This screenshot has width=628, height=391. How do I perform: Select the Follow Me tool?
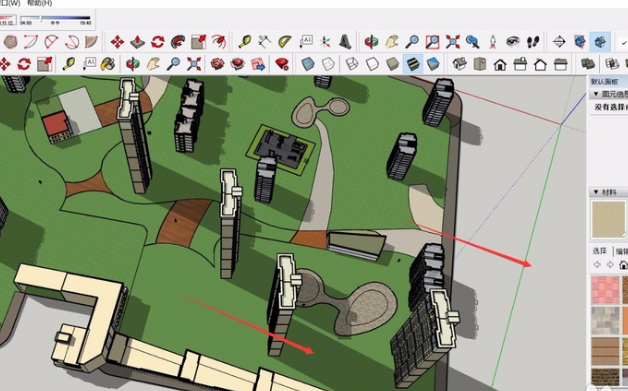click(x=178, y=42)
